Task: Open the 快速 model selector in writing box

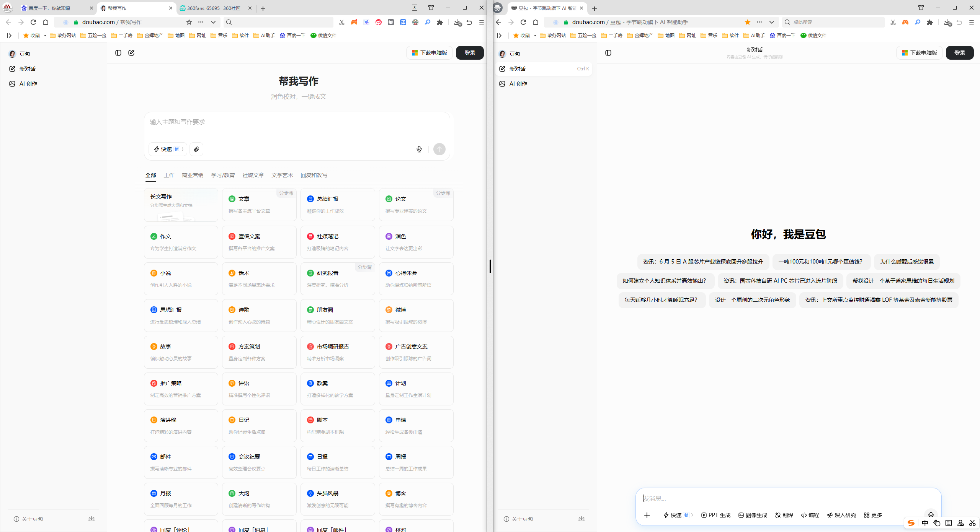Action: coord(168,149)
